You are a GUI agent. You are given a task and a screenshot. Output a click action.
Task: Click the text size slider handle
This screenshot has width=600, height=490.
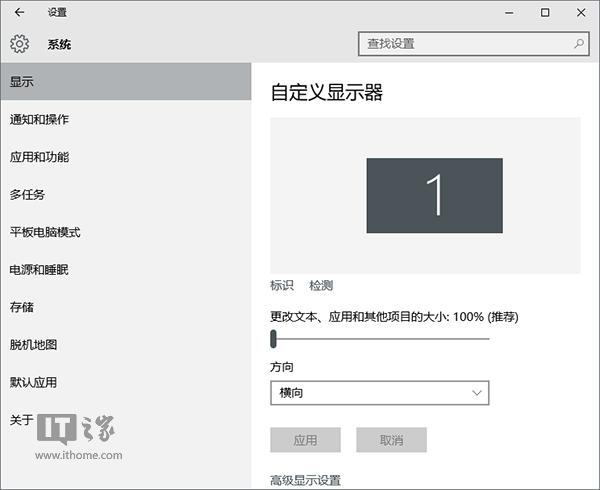coord(273,339)
